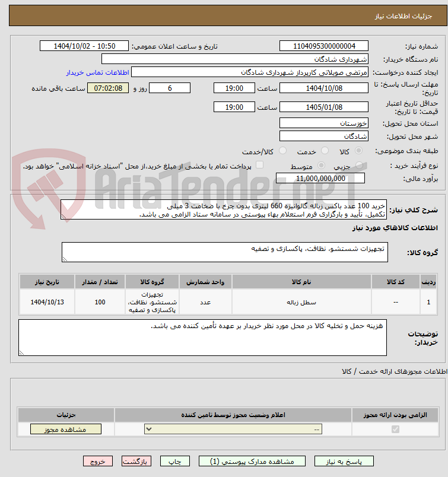
Task: Expand the اعلام وضعیت مجوز dropdown
Action: point(233,429)
